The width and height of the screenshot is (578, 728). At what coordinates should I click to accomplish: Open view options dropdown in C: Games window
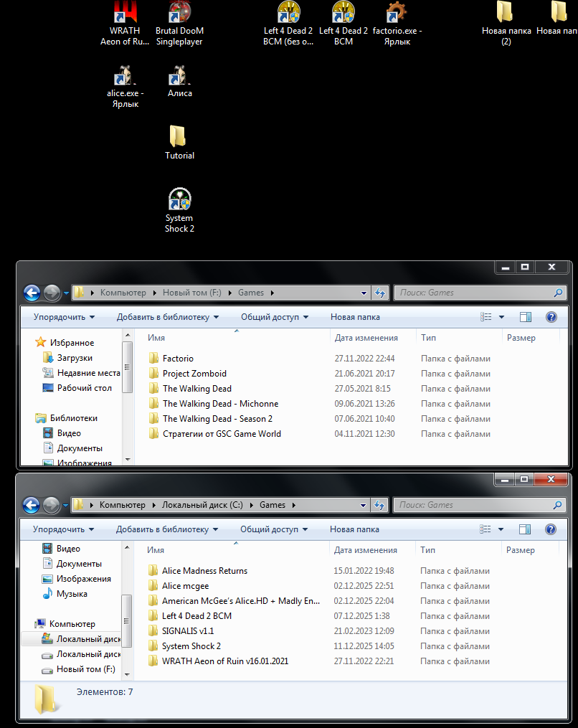[501, 529]
